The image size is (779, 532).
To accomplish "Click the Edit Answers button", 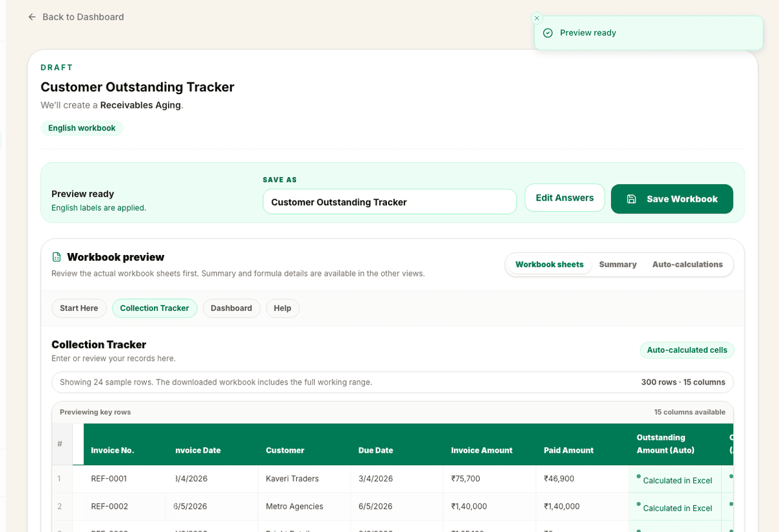I will [x=565, y=198].
